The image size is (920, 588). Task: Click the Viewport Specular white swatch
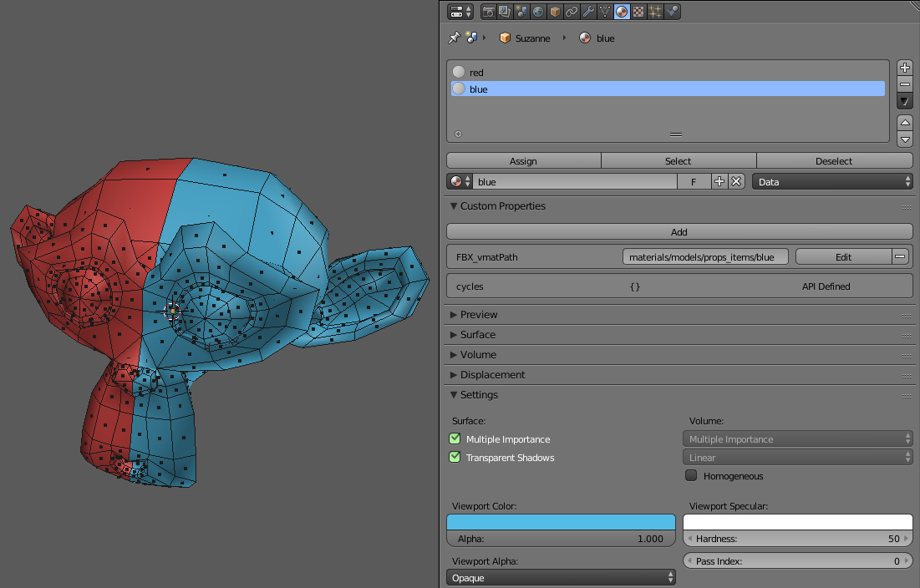[x=798, y=522]
